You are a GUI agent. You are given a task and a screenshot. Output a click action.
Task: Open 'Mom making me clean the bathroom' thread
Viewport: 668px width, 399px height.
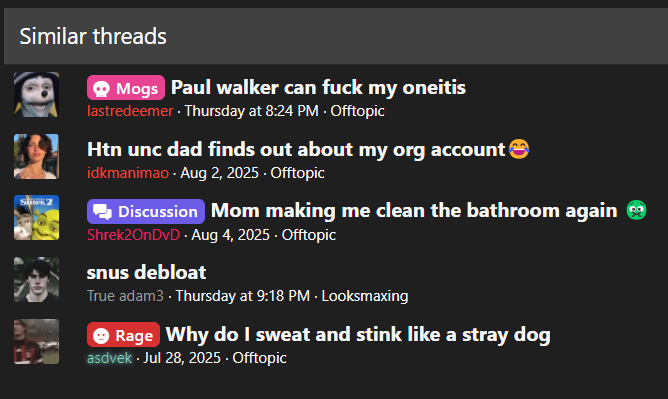tap(429, 211)
